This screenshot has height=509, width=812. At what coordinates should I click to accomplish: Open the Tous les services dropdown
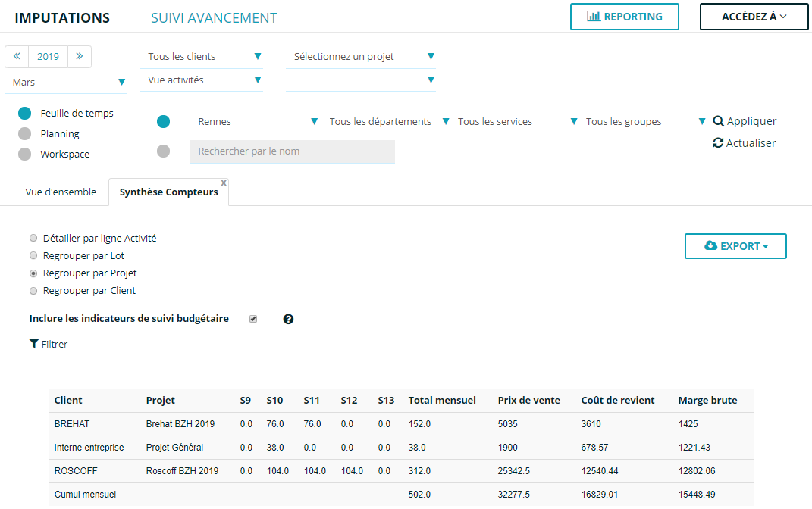point(514,121)
